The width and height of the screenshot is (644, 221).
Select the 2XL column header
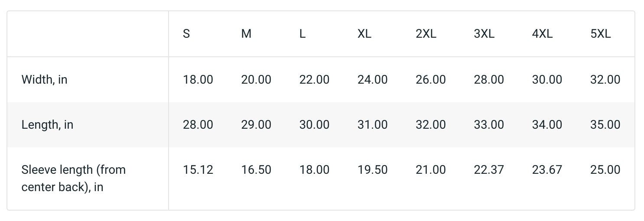tap(426, 34)
